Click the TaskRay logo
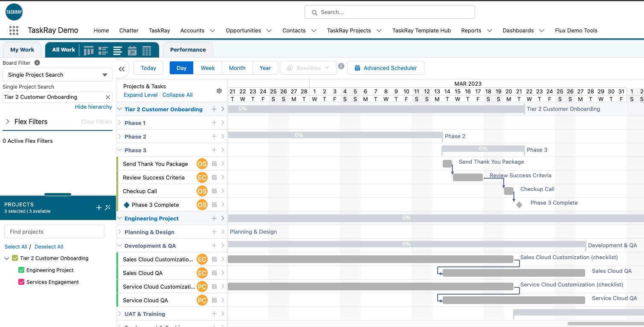The image size is (644, 327). (14, 12)
